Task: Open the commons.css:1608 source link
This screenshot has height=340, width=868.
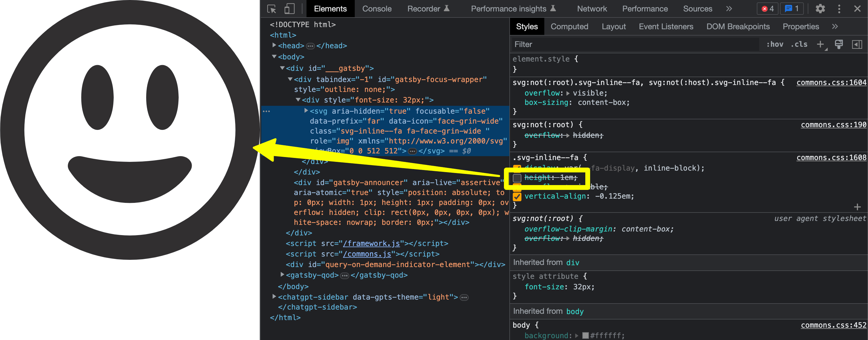Action: tap(831, 158)
